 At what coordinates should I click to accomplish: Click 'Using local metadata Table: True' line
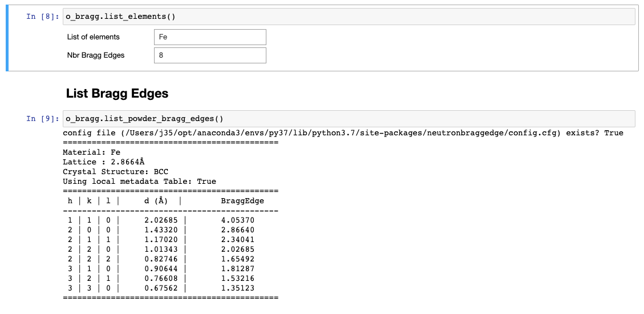[139, 182]
